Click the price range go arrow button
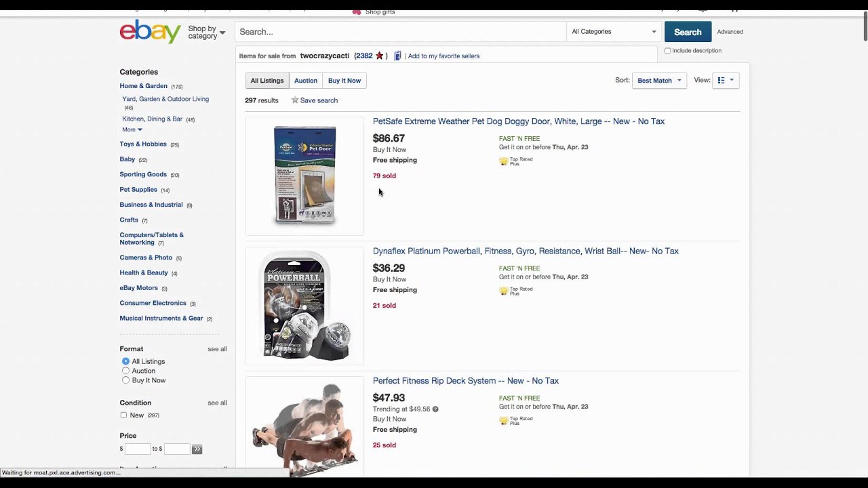Image resolution: width=868 pixels, height=488 pixels. pos(197,449)
